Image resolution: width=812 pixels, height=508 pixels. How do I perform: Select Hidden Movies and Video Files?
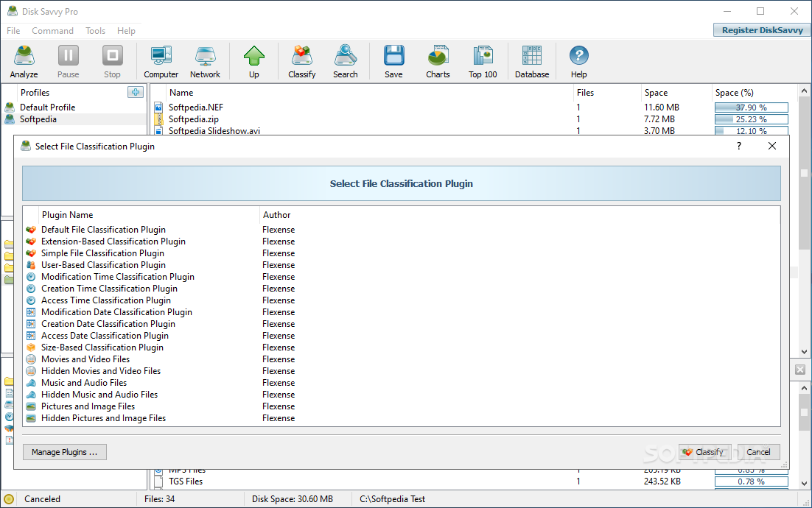coord(101,371)
